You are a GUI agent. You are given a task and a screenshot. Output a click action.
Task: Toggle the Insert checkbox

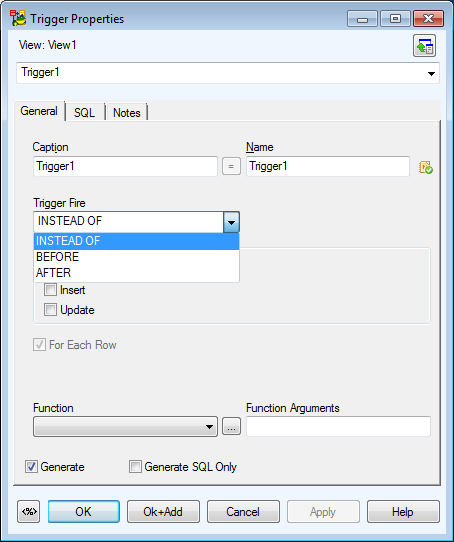click(50, 290)
